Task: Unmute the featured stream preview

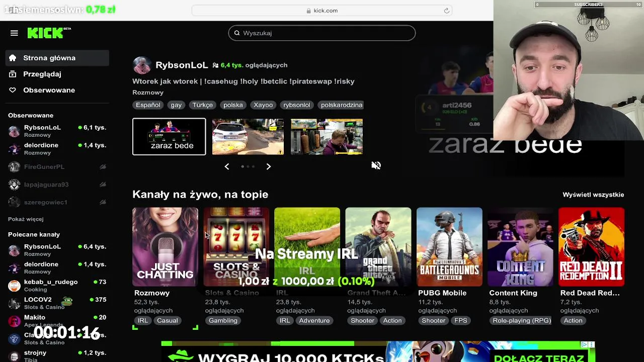Action: [376, 165]
